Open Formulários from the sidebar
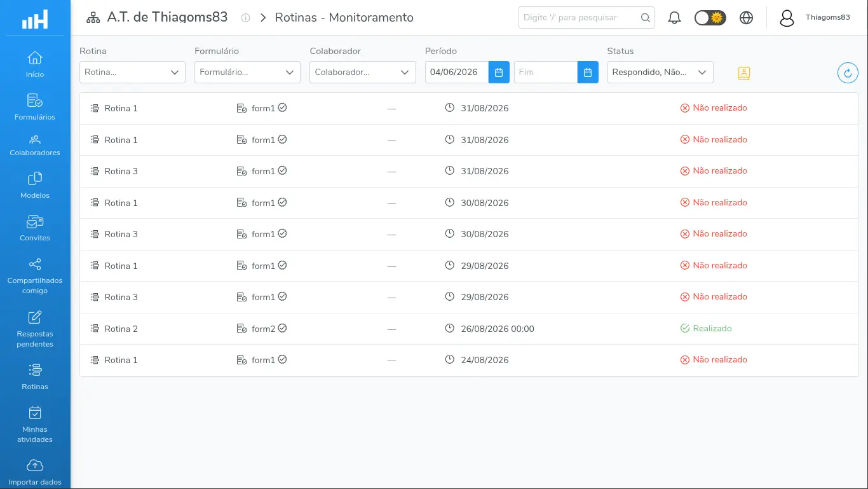The image size is (868, 489). click(35, 107)
